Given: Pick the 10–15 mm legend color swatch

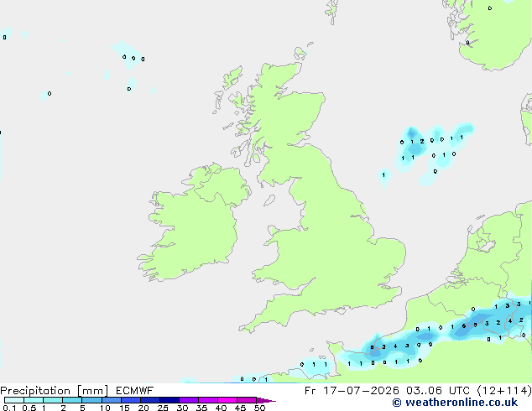Looking at the screenshot, I should click(112, 400).
